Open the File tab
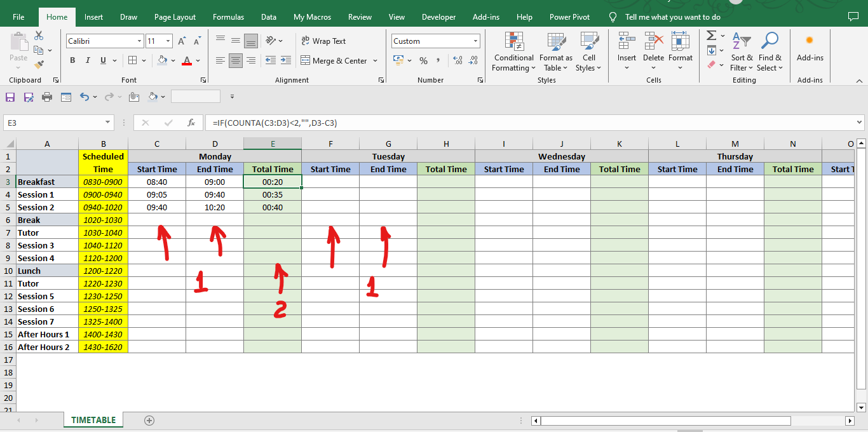 18,17
